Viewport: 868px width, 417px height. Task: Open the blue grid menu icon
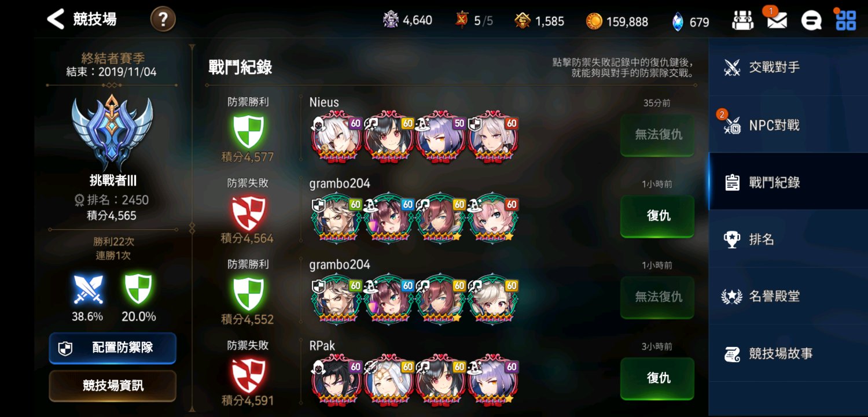[846, 20]
